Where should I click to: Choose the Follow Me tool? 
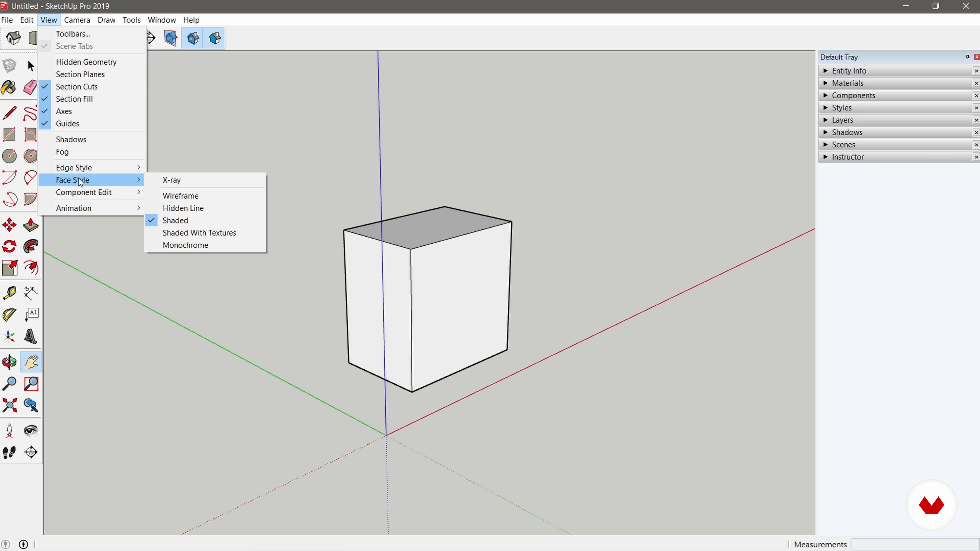click(x=31, y=246)
